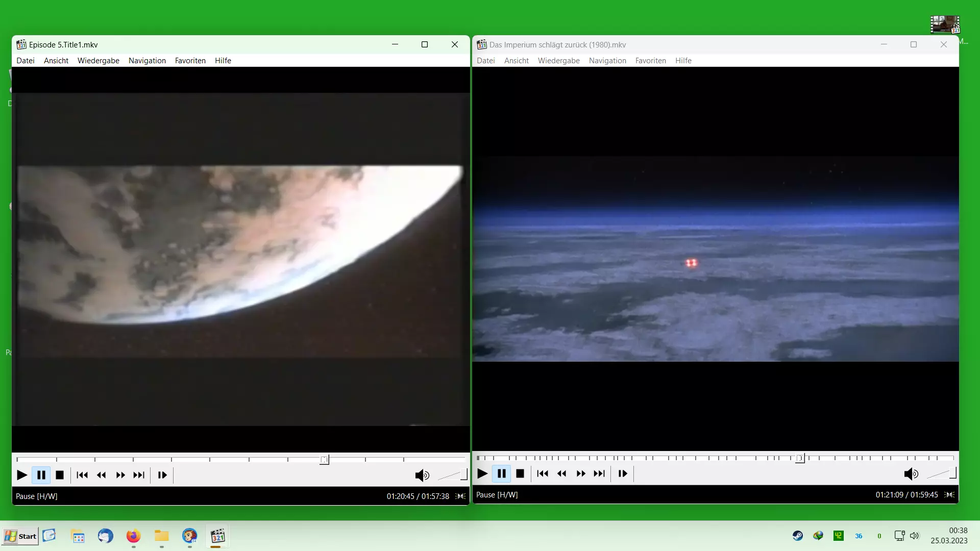The height and width of the screenshot is (551, 980).
Task: Open Navigation menu in Das Imperium window
Action: [607, 60]
